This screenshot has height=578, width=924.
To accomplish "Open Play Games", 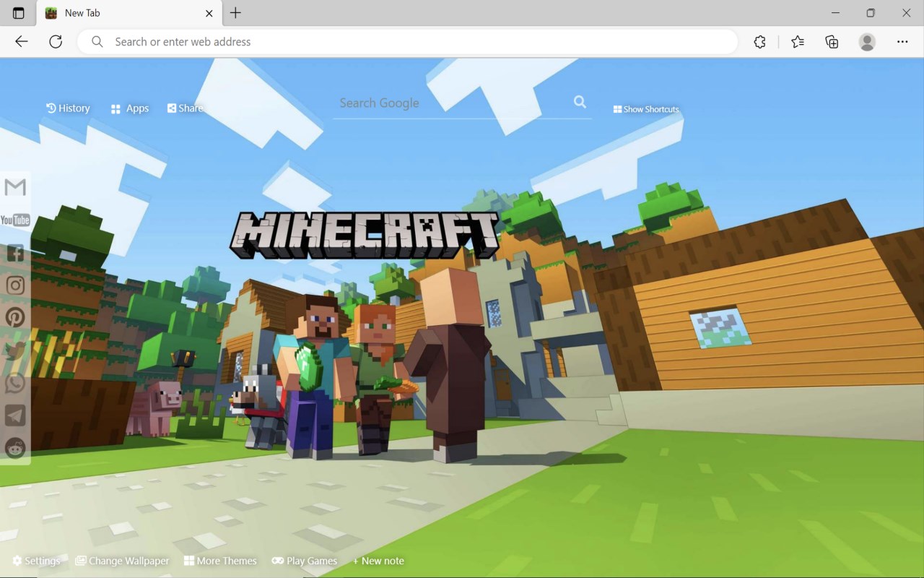I will pos(304,561).
